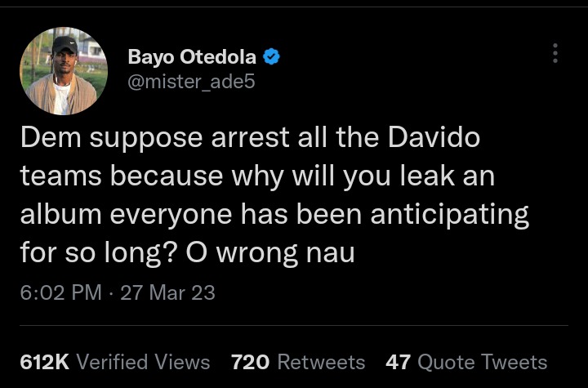The height and width of the screenshot is (388, 588).
Task: Select the 27 Mar 23 date
Action: [167, 292]
